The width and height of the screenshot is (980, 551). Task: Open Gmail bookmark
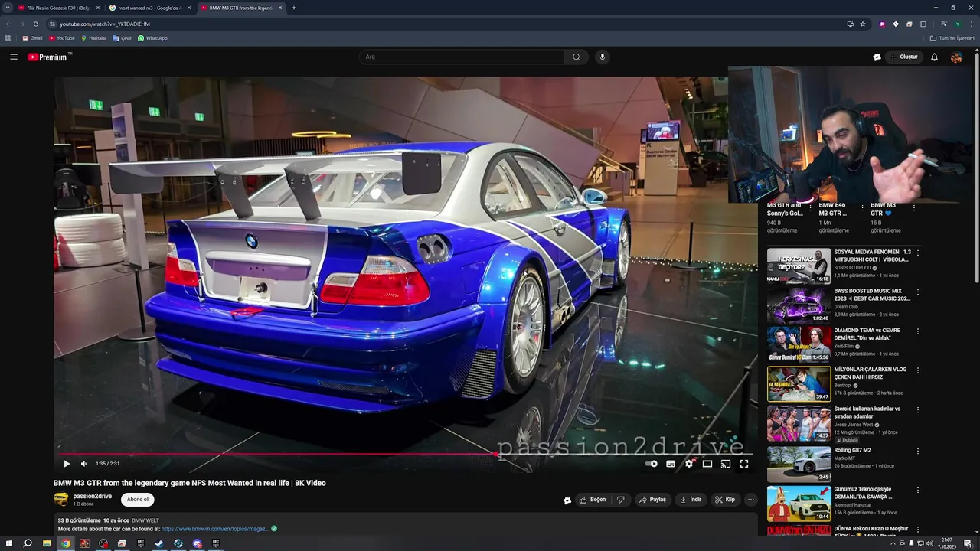pyautogui.click(x=32, y=38)
